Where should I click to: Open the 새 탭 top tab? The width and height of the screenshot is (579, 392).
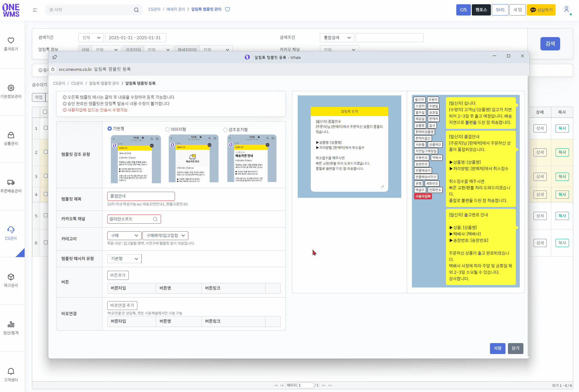pos(518,10)
